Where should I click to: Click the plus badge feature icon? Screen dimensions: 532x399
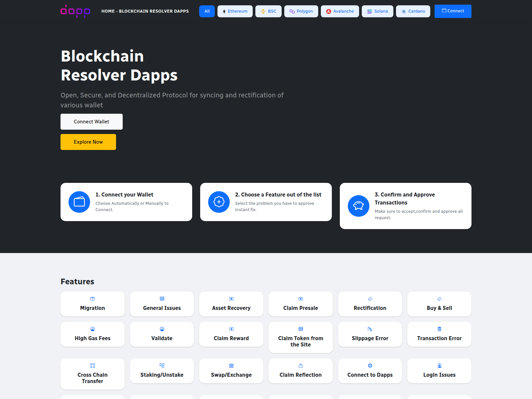219,202
